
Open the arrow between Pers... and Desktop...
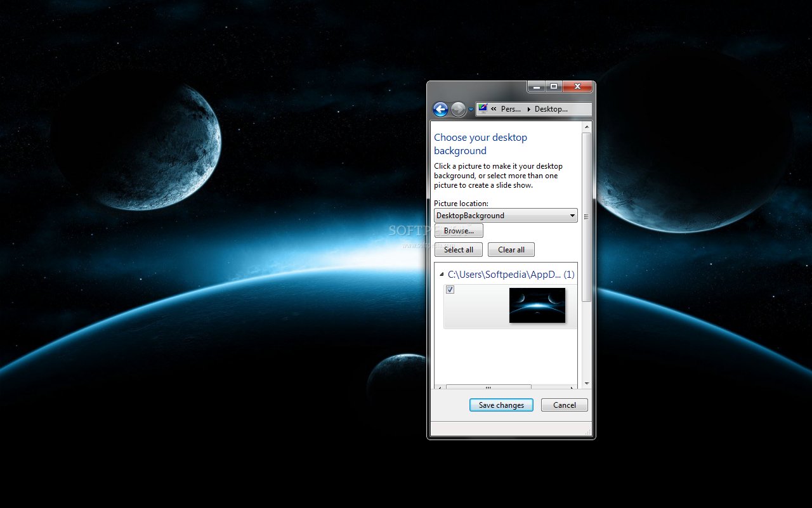(x=529, y=109)
